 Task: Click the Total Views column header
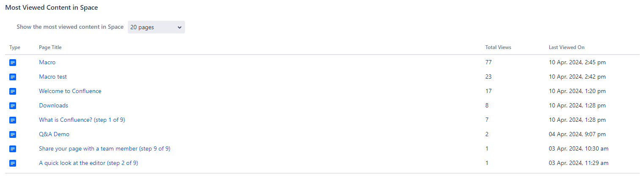tap(498, 47)
